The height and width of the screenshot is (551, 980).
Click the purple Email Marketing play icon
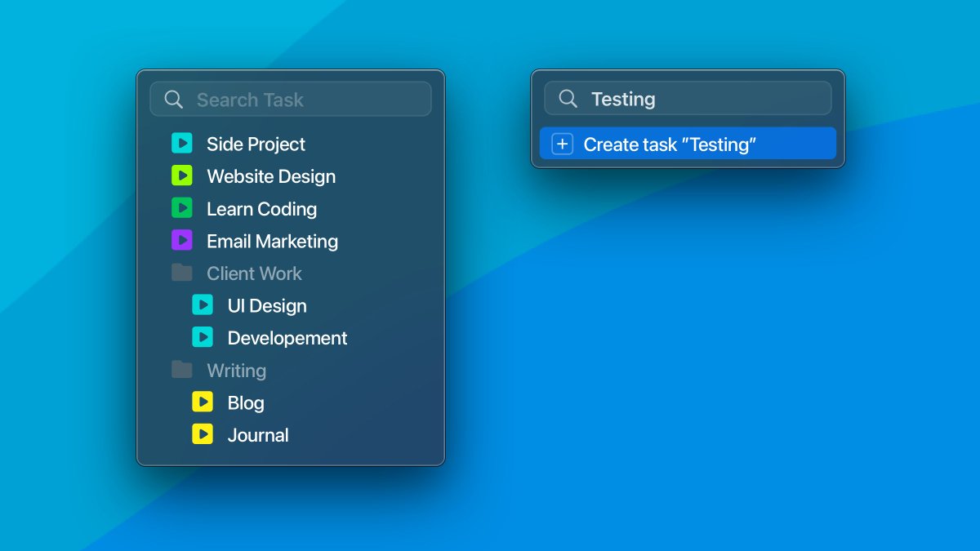[181, 241]
